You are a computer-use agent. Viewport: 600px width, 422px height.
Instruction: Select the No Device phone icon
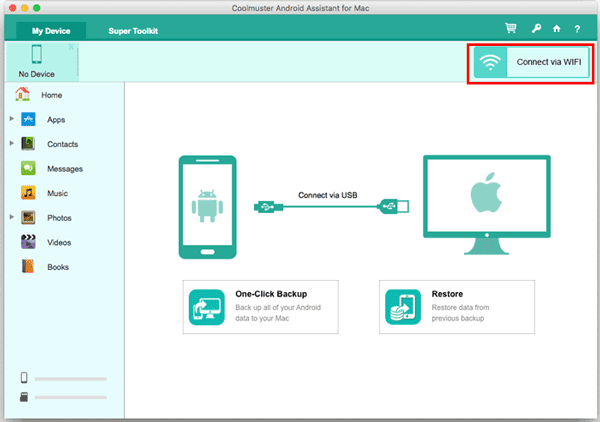coord(37,54)
